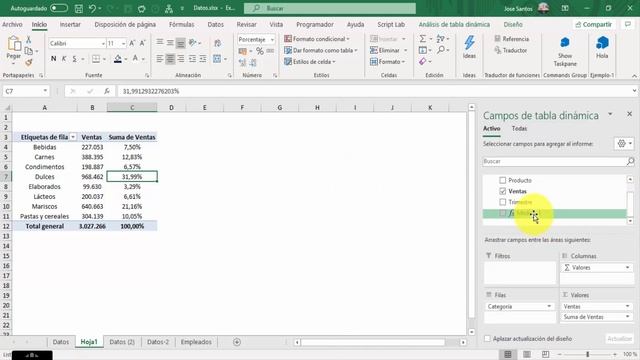640x360 pixels.
Task: Click the Show Taskpane icon
Action: pyautogui.click(x=565, y=42)
